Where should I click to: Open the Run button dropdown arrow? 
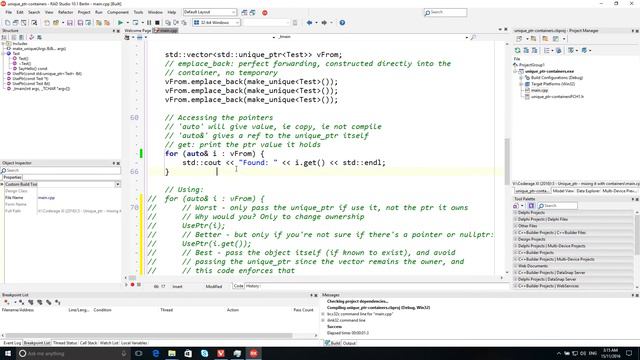coord(127,23)
